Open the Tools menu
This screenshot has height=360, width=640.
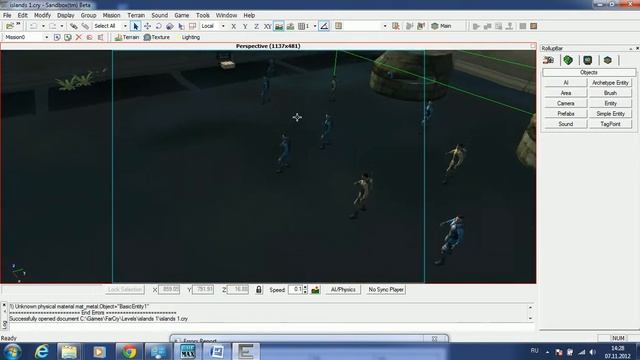point(203,15)
